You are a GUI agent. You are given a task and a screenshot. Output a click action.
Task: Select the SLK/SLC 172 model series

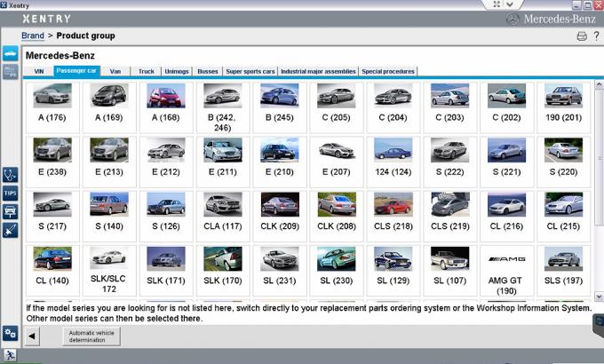point(109,271)
